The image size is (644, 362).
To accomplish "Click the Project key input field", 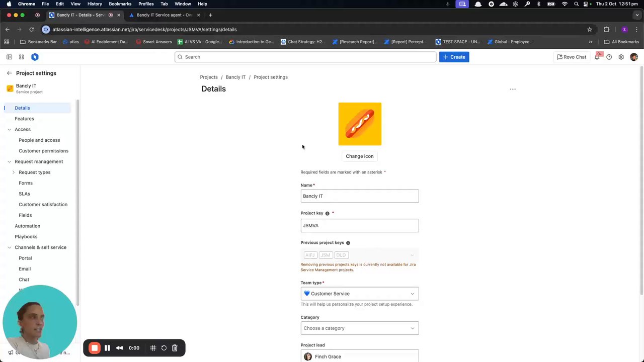I will point(360,226).
